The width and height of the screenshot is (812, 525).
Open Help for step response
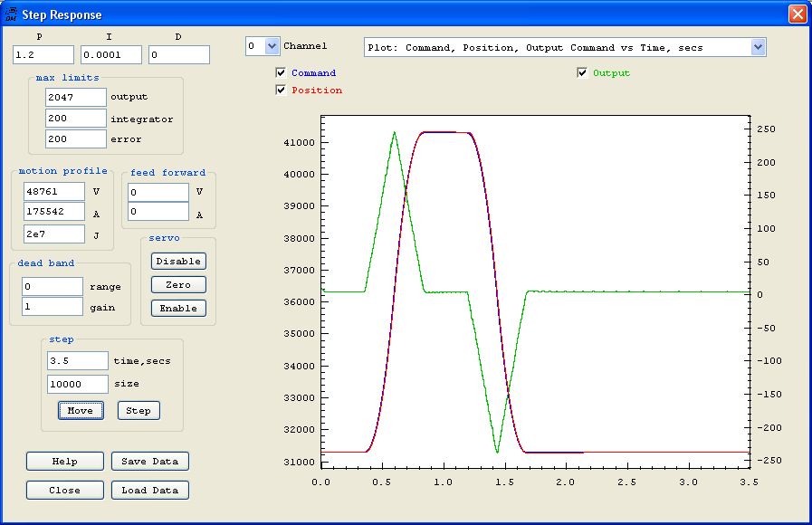(64, 462)
